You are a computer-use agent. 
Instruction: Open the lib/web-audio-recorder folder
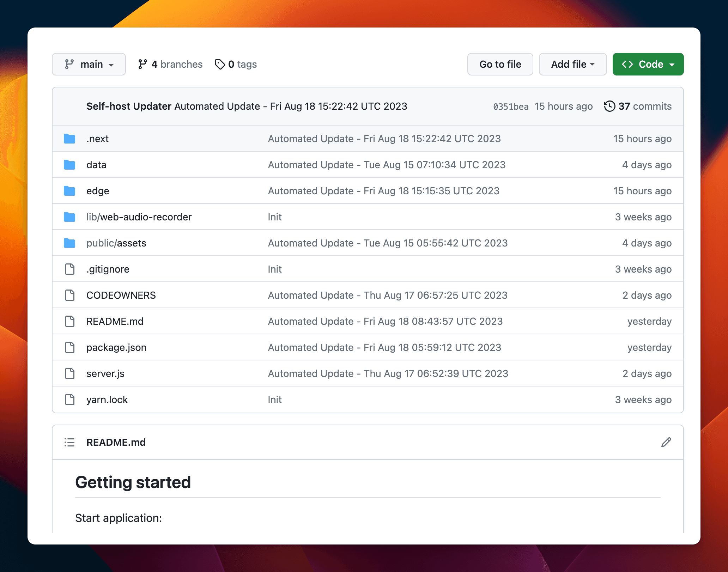coord(139,217)
